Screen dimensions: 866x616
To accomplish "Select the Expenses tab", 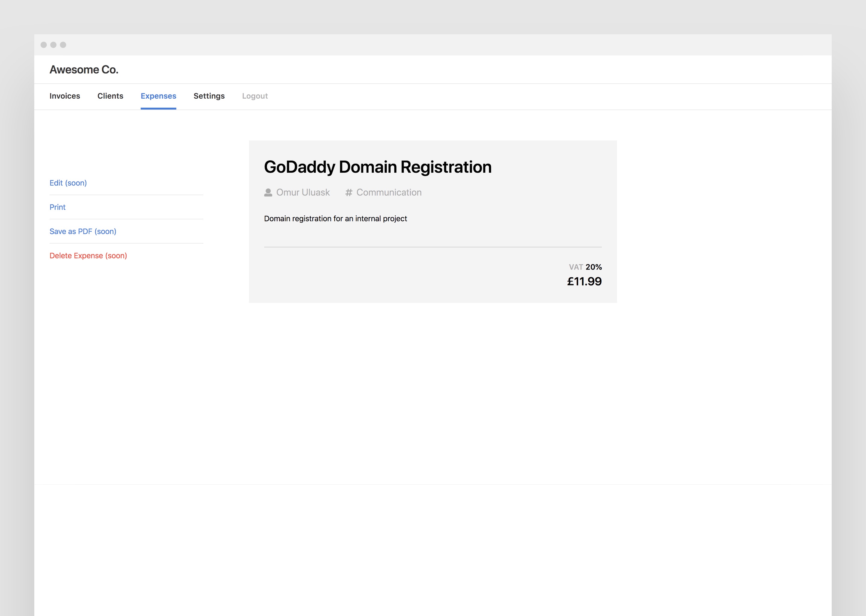I will (158, 96).
